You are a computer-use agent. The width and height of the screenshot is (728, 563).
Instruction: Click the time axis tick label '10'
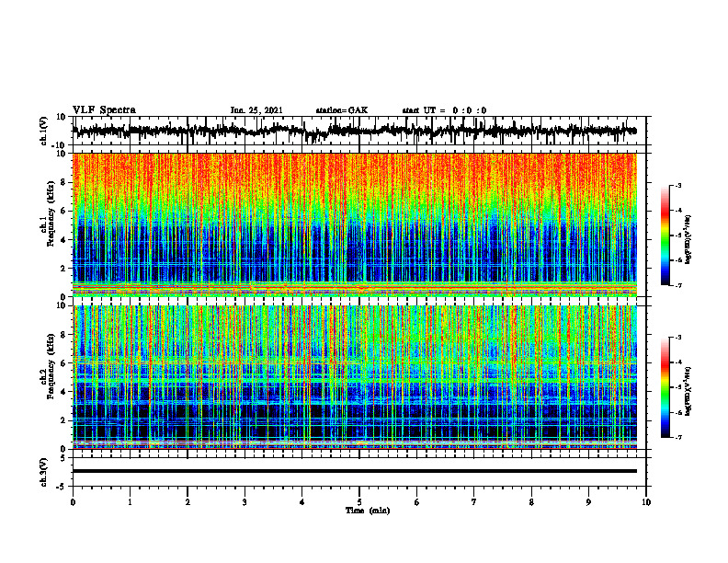pyautogui.click(x=646, y=502)
